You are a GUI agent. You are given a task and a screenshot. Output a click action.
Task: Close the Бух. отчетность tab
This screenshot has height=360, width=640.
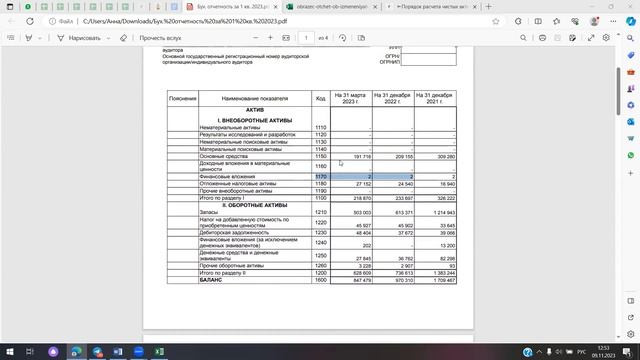coord(276,7)
